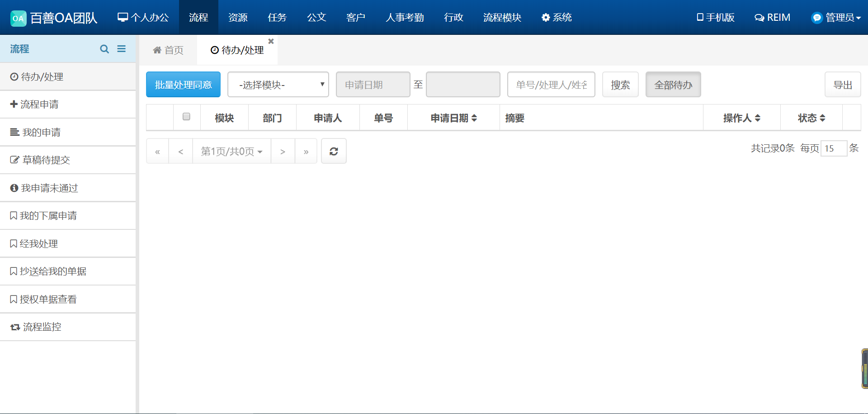Sort by 状态 column arrows
This screenshot has width=868, height=414.
(822, 118)
